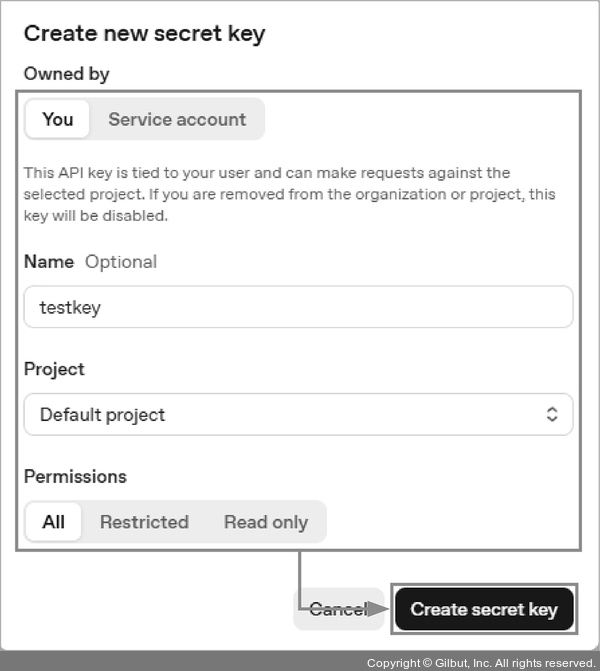Click the Optional hint text

121,262
